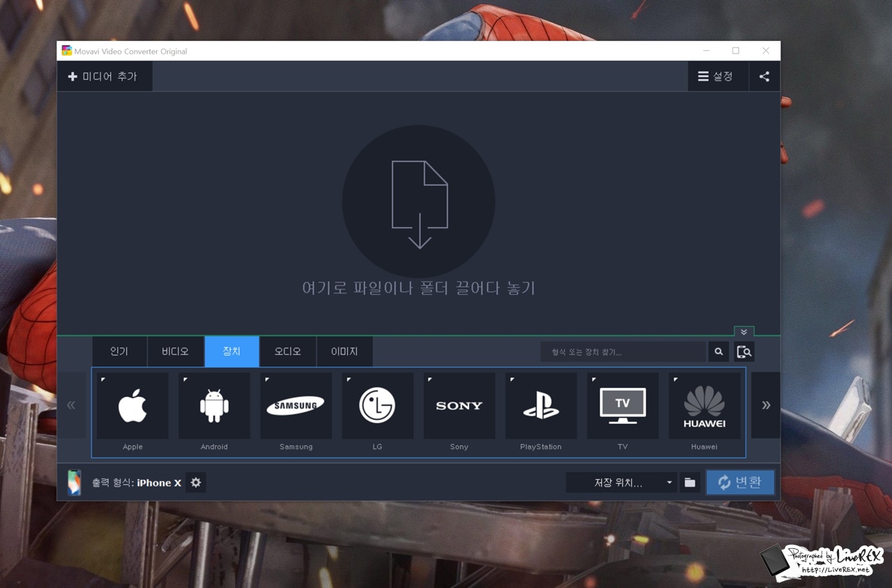Click the share icon in top bar
This screenshot has width=892, height=588.
tap(764, 77)
